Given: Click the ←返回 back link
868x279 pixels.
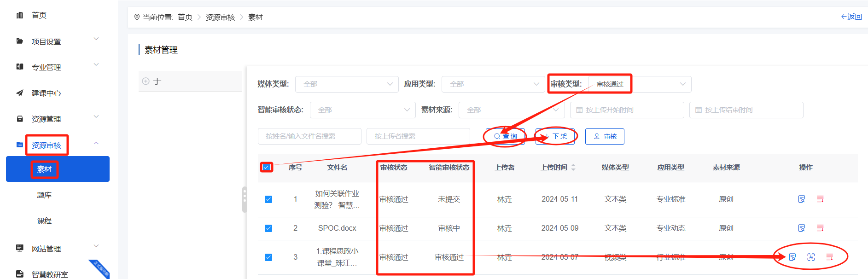Looking at the screenshot, I should 851,17.
